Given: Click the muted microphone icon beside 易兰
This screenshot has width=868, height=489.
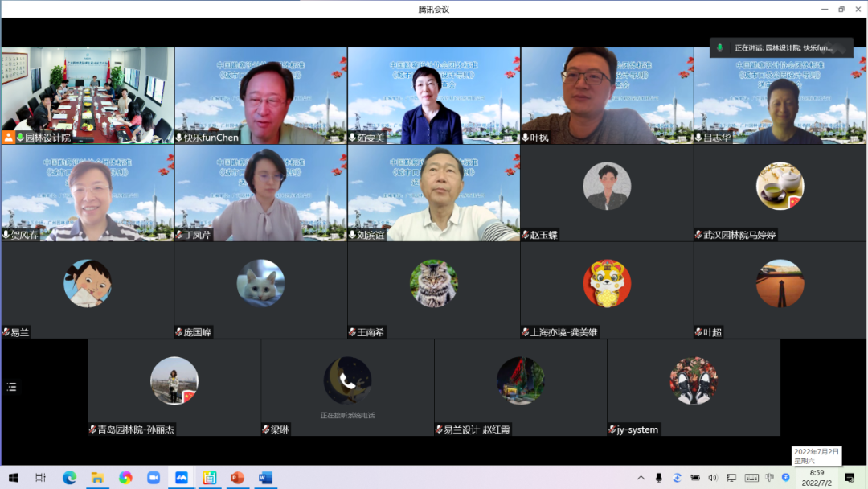Looking at the screenshot, I should coord(6,332).
